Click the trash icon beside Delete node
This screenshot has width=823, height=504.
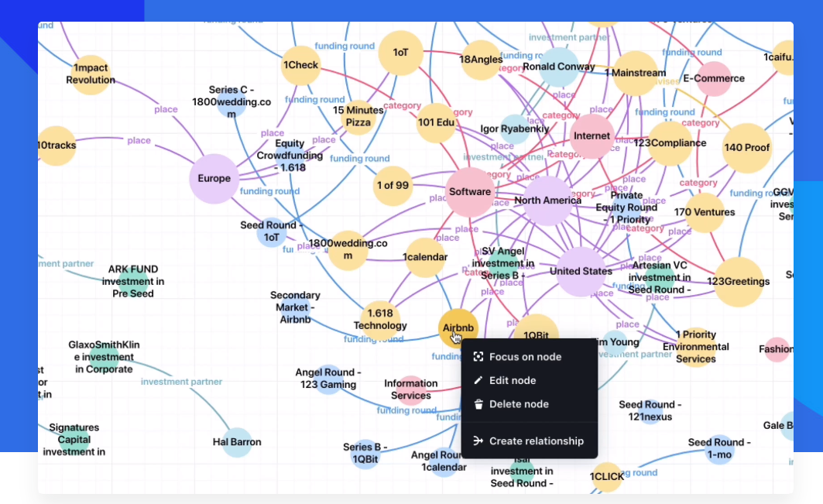point(478,404)
